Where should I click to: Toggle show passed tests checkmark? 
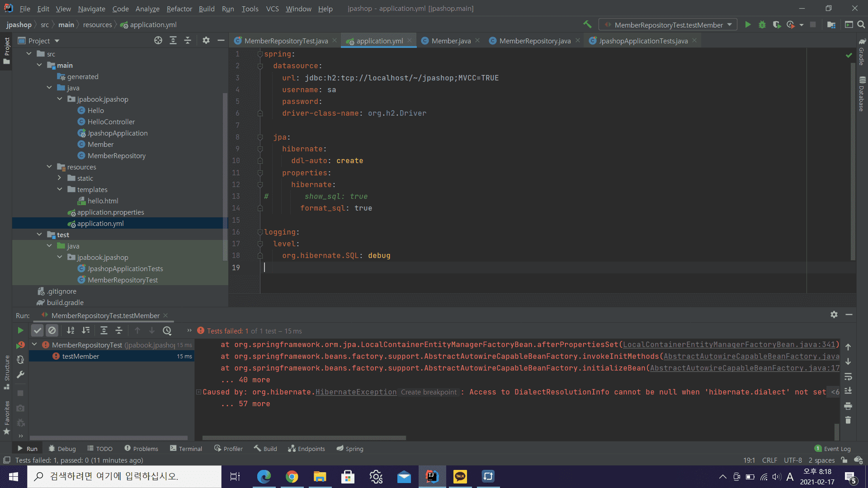(38, 331)
